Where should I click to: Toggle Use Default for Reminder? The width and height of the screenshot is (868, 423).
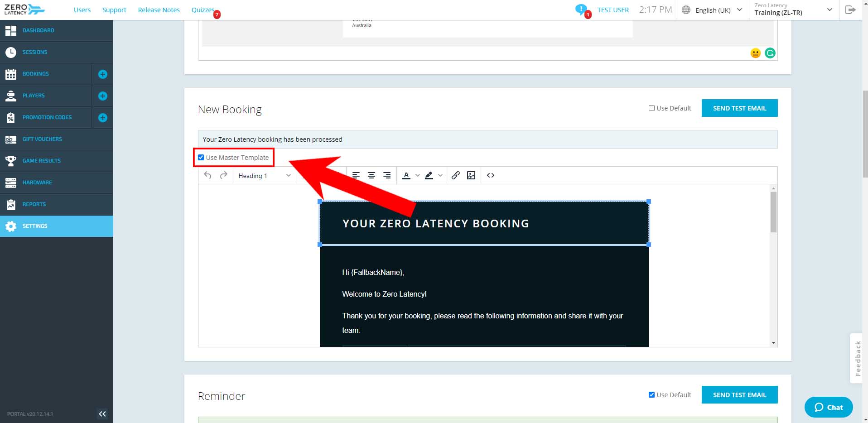point(651,395)
